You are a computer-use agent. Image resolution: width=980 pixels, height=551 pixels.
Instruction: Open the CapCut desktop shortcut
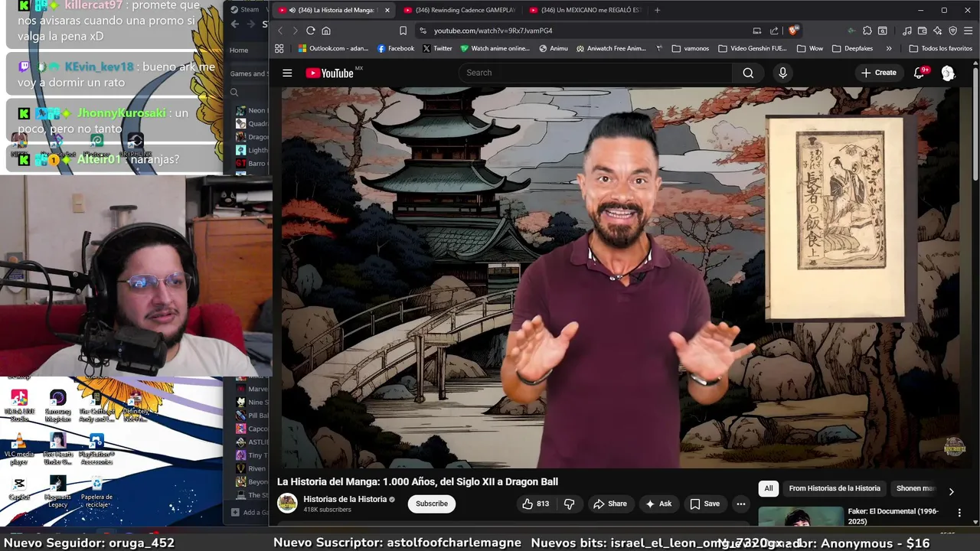click(19, 488)
